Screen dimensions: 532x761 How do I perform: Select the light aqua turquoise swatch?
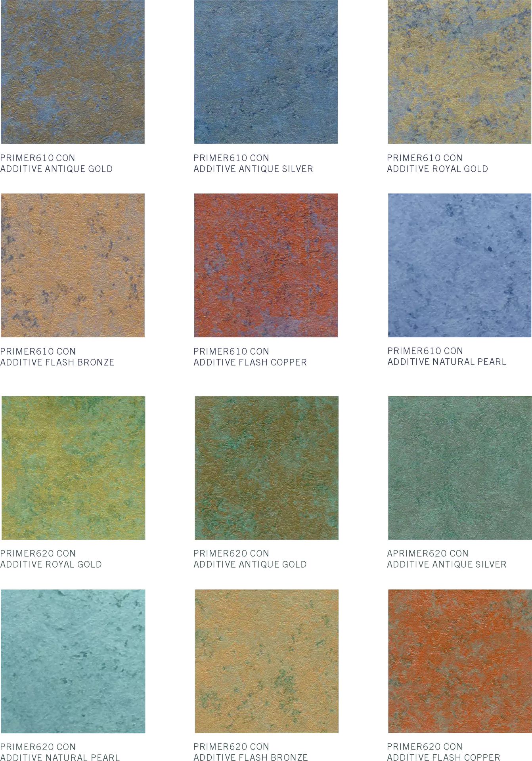tap(74, 661)
